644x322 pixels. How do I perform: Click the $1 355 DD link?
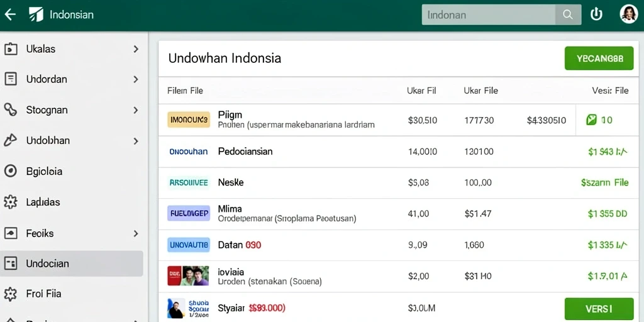tap(608, 214)
